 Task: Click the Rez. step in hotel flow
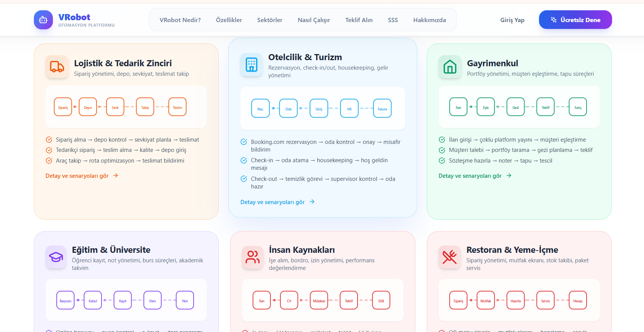click(x=261, y=109)
